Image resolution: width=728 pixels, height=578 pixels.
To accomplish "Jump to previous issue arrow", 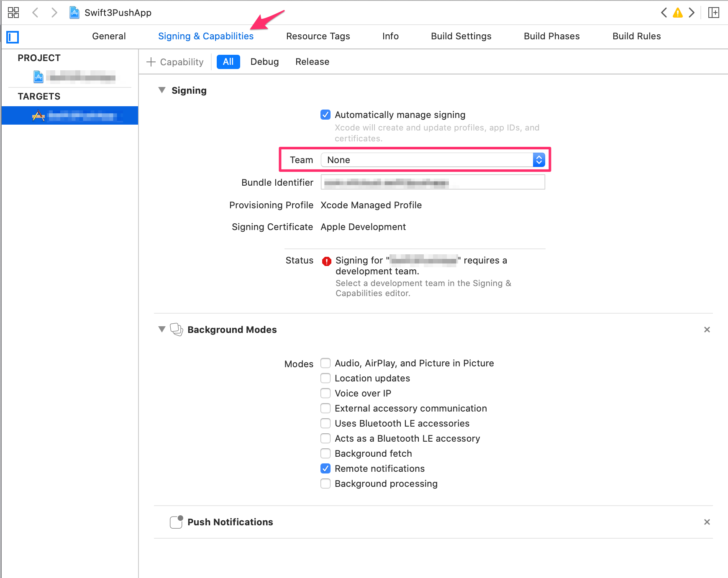I will 664,13.
